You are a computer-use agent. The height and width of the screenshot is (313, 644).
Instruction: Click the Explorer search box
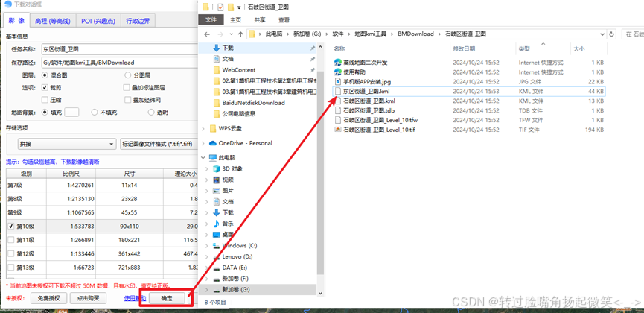pyautogui.click(x=633, y=34)
